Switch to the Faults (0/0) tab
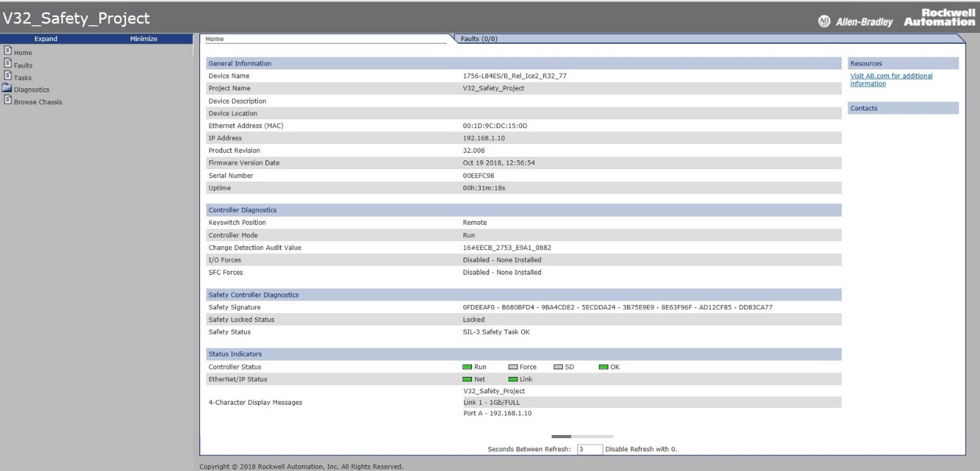This screenshot has height=471, width=980. [707, 39]
